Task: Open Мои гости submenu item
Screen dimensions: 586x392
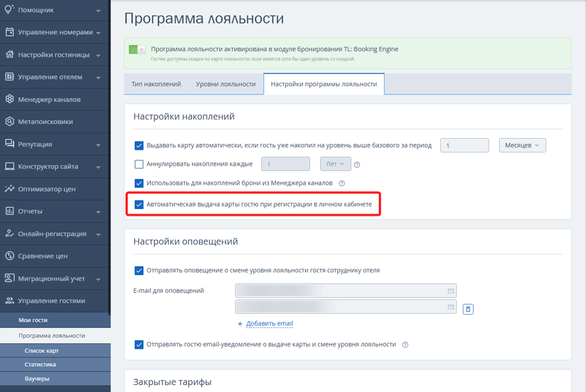Action: pos(55,320)
